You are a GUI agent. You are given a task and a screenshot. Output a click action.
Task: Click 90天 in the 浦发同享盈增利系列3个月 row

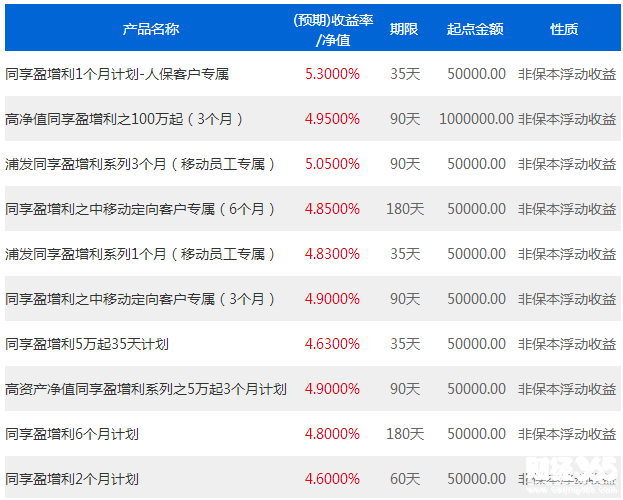click(405, 164)
